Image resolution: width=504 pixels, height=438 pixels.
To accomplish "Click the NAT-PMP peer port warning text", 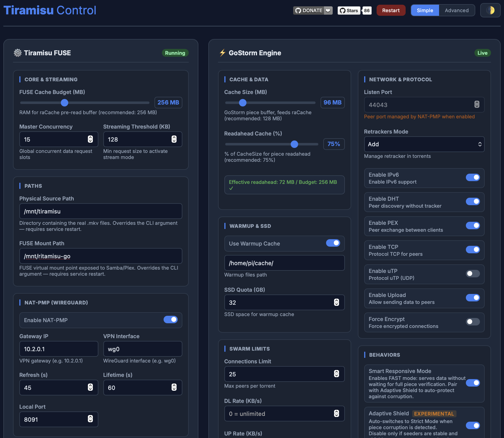I will [419, 117].
